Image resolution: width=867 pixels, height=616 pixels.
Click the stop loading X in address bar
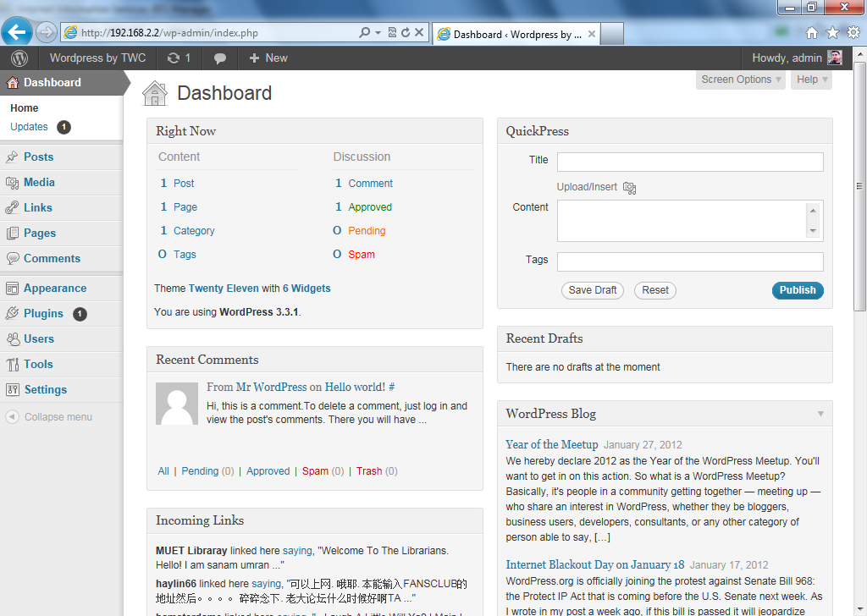(419, 33)
